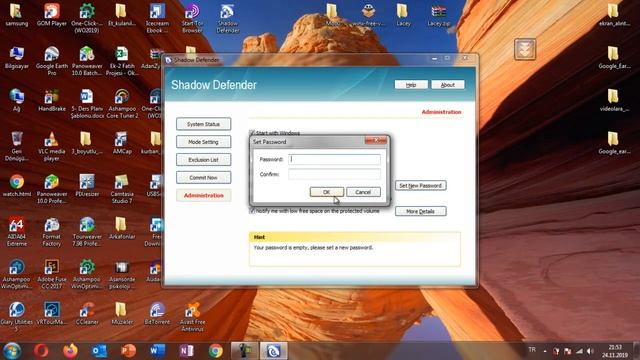Open the Windows Start menu
This screenshot has width=640, height=360.
click(x=11, y=351)
